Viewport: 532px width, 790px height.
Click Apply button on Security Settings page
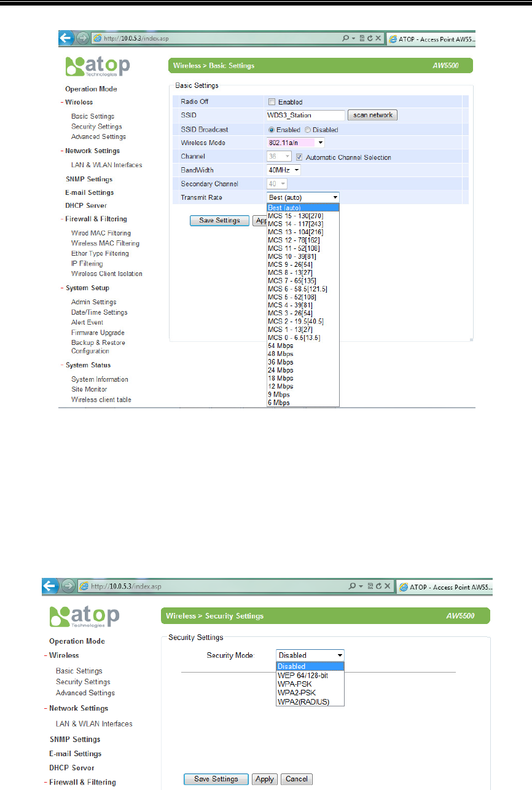[x=265, y=779]
